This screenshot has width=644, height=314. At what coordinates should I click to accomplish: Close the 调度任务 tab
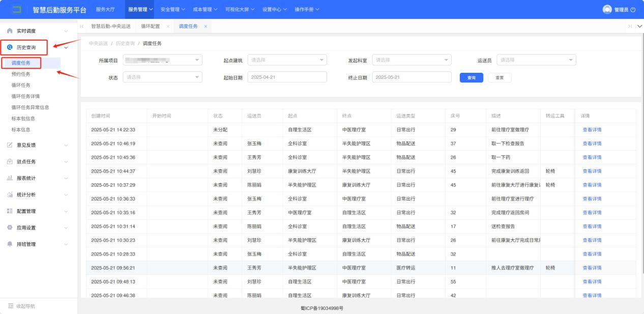pos(206,26)
